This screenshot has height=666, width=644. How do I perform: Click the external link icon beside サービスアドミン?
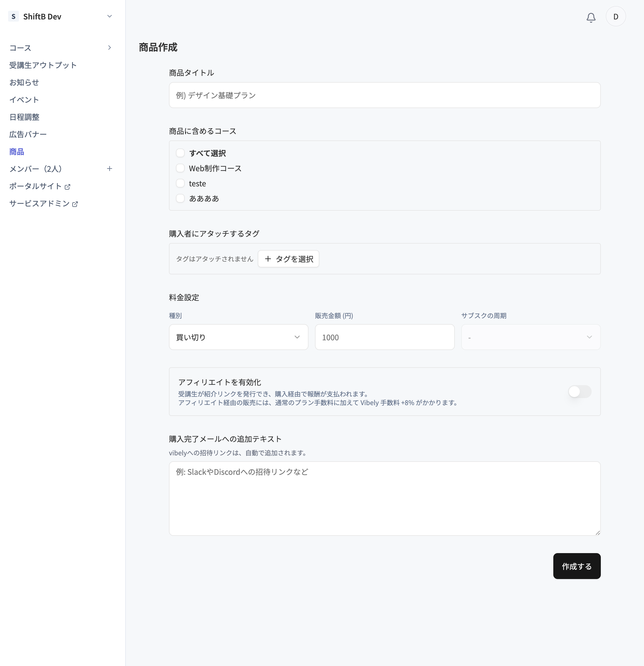(75, 204)
